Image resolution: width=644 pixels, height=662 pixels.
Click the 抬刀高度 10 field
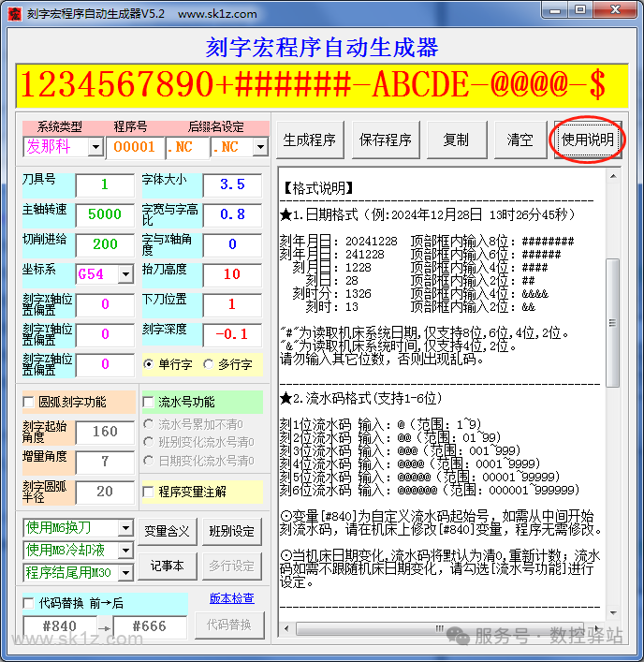coord(232,274)
